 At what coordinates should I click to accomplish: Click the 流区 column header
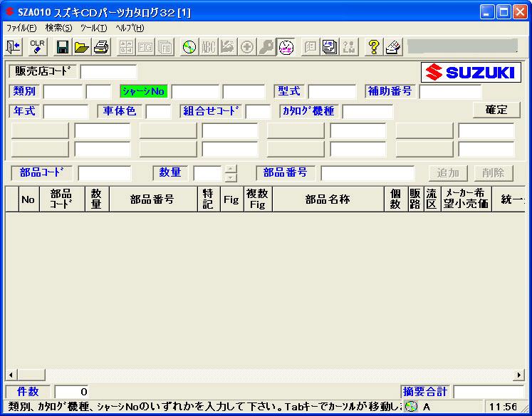click(432, 199)
